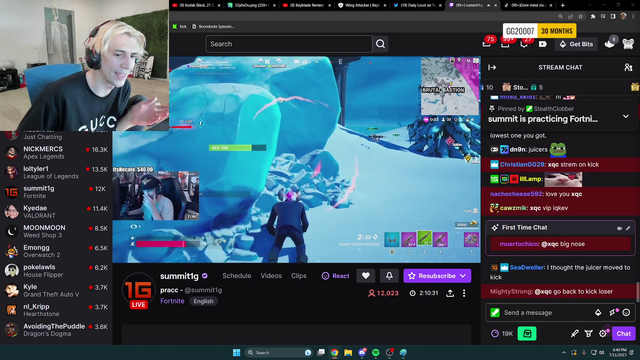Open the channel points 19K balance
Screen dimensions: 640x360
(x=502, y=333)
